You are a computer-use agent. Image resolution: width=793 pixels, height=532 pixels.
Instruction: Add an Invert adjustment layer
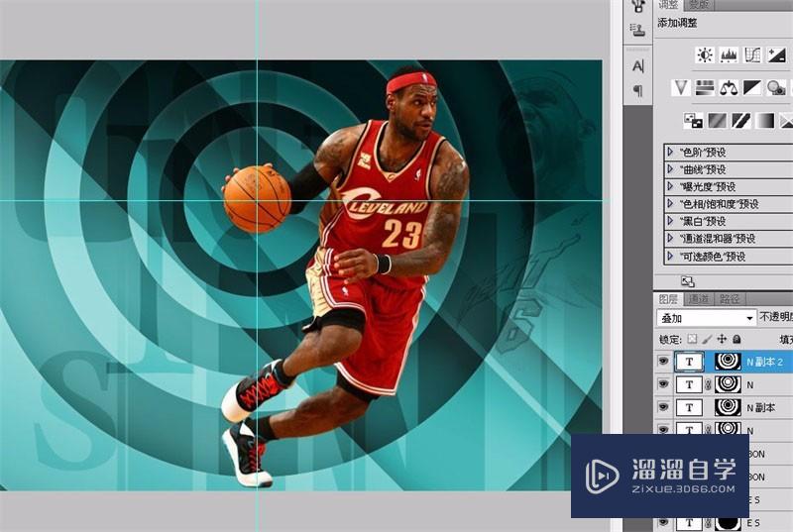693,120
